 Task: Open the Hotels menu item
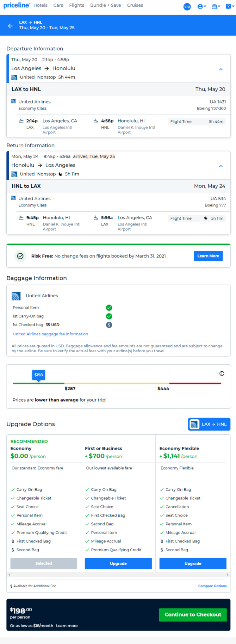tap(41, 5)
